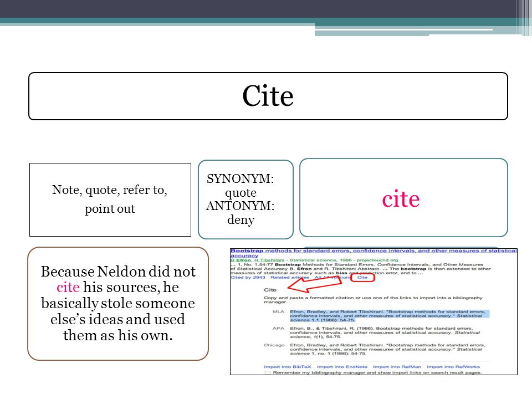The image size is (532, 399).
Task: Select the Chicago formatted citation text
Action: point(387,349)
